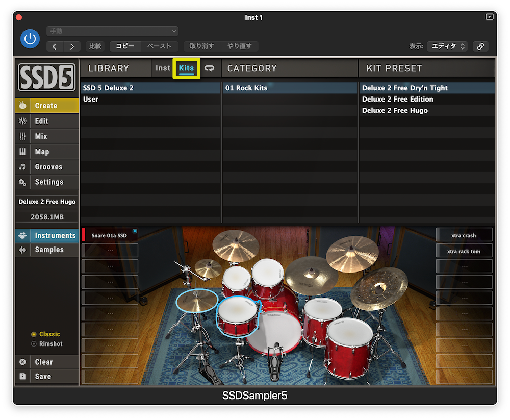Open the Mix page

41,136
